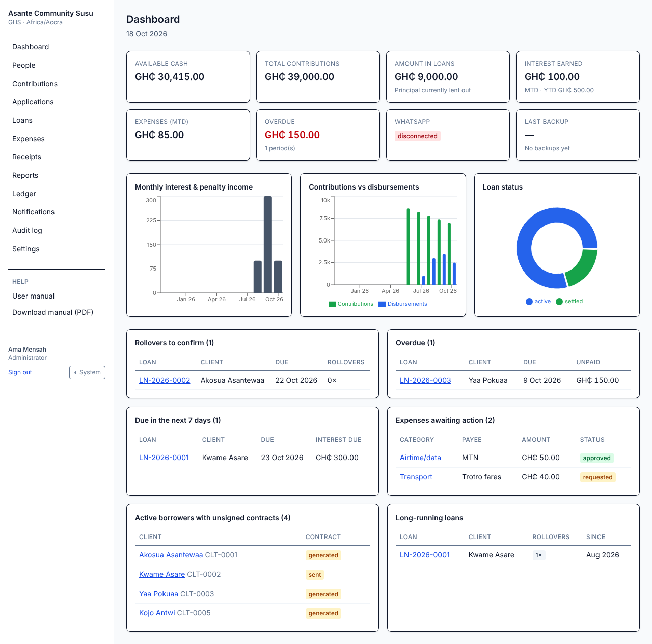The width and height of the screenshot is (652, 644).
Task: Click the requested status badge
Action: [x=597, y=477]
